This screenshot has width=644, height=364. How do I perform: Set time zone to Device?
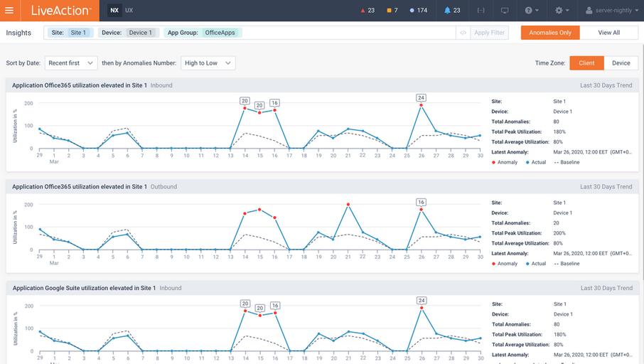tap(621, 63)
